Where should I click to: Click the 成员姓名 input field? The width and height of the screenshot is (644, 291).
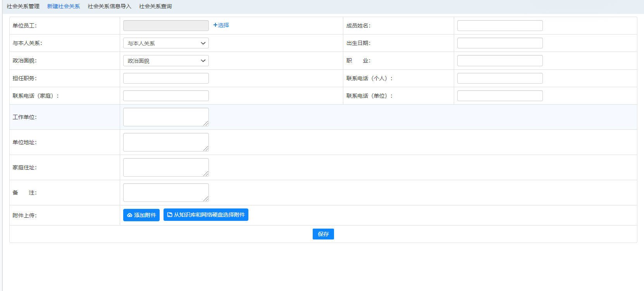(500, 26)
